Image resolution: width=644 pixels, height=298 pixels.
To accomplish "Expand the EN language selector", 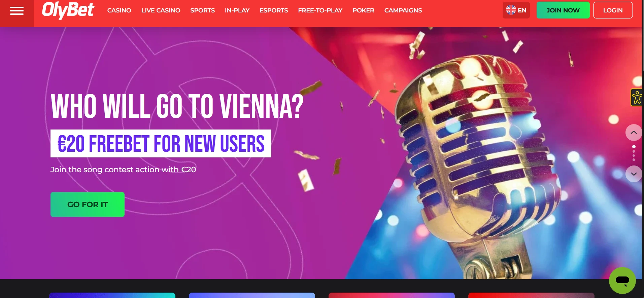I will point(516,10).
